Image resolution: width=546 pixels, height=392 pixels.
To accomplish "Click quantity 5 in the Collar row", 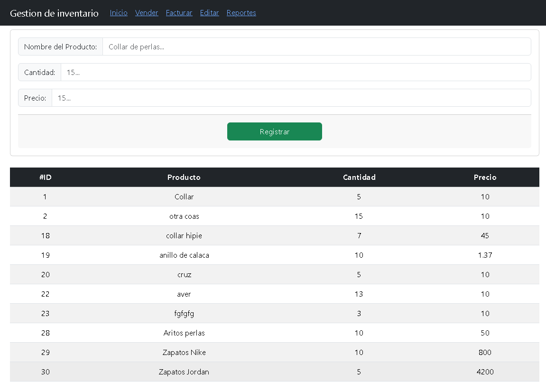I will 359,197.
